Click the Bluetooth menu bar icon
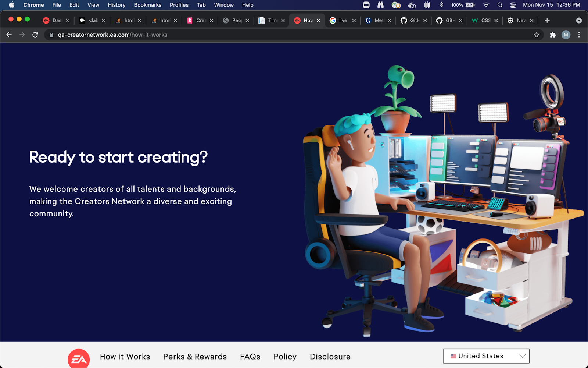This screenshot has height=368, width=588. point(441,5)
